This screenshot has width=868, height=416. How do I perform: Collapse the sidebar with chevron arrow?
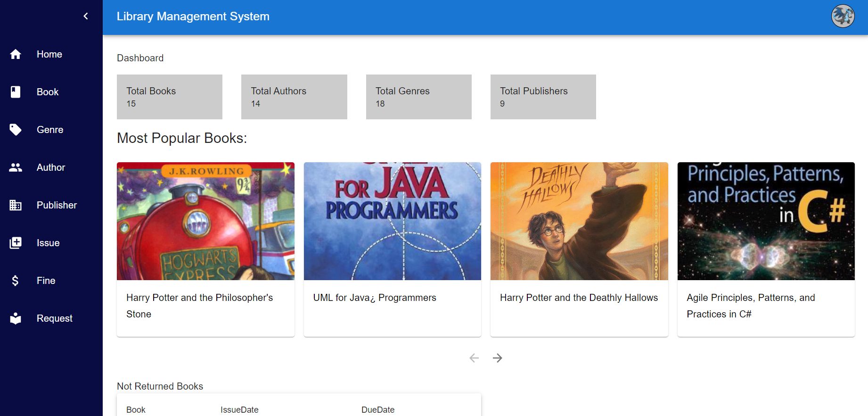click(86, 16)
